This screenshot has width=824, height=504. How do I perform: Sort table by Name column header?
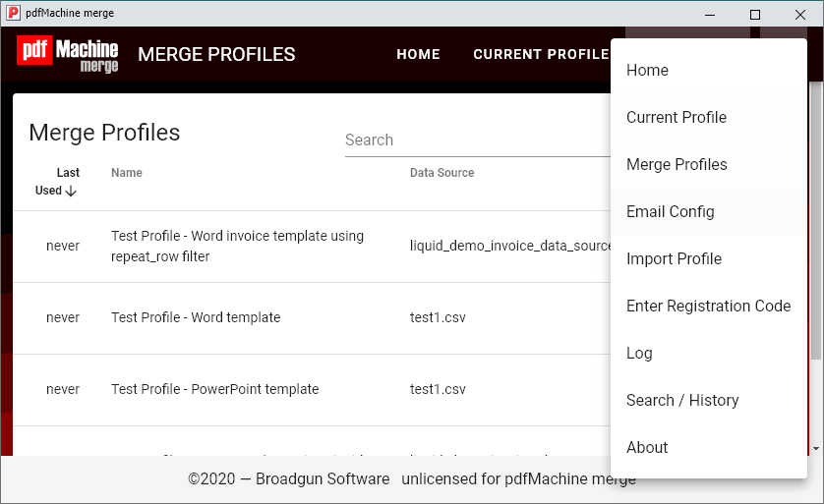point(127,173)
